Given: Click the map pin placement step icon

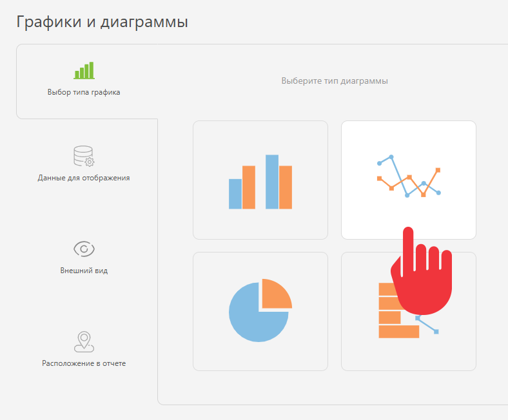Looking at the screenshot, I should coord(84,341).
